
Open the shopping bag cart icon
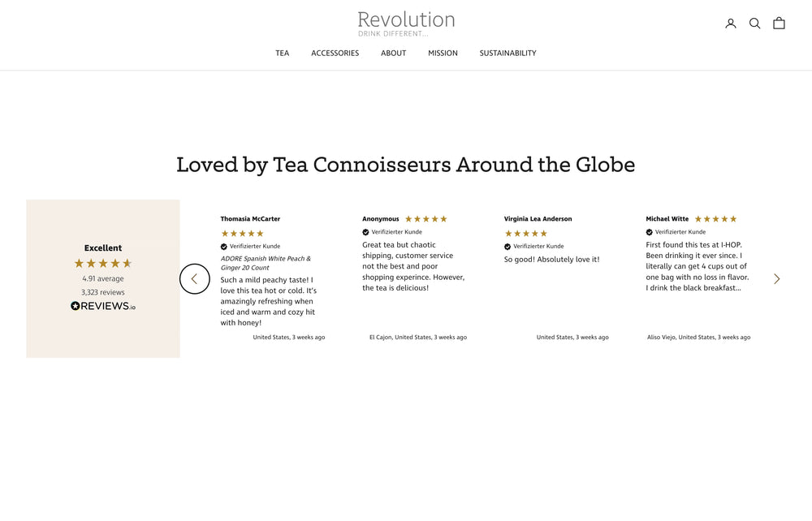(x=779, y=24)
